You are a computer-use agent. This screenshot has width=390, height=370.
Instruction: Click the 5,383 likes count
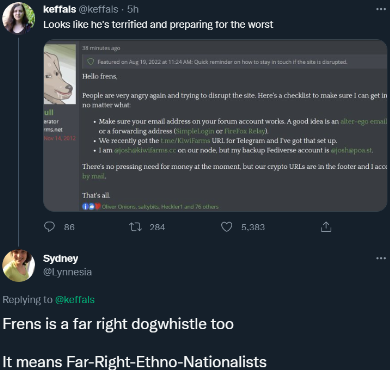pos(253,227)
